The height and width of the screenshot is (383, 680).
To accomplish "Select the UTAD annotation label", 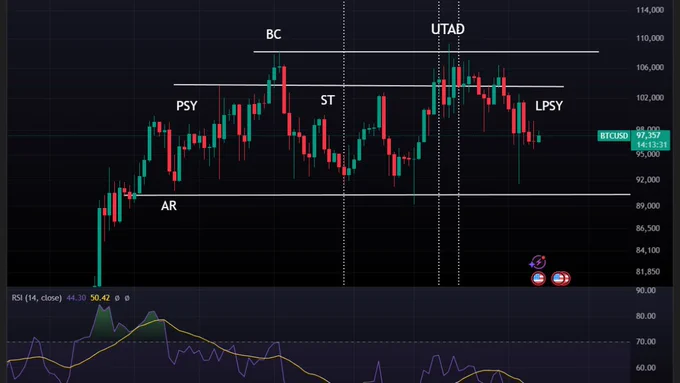I will (448, 29).
